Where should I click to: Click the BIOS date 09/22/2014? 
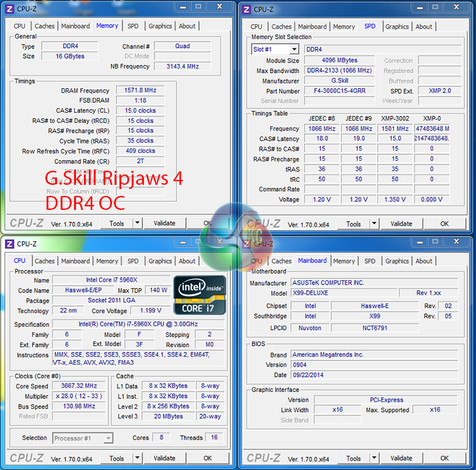coord(374,375)
